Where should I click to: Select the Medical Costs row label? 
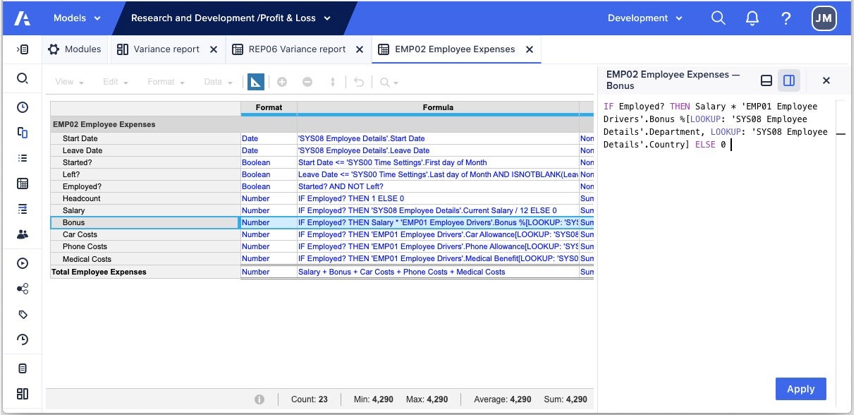(145, 259)
